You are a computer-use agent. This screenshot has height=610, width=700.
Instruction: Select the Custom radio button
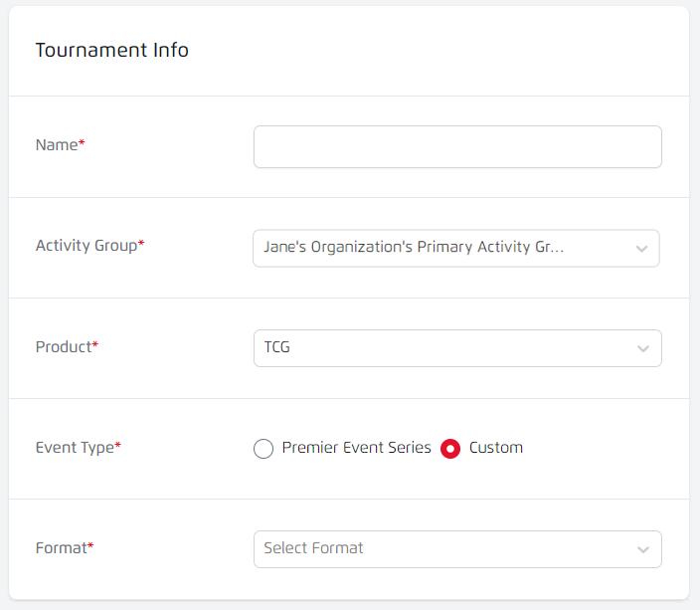450,449
